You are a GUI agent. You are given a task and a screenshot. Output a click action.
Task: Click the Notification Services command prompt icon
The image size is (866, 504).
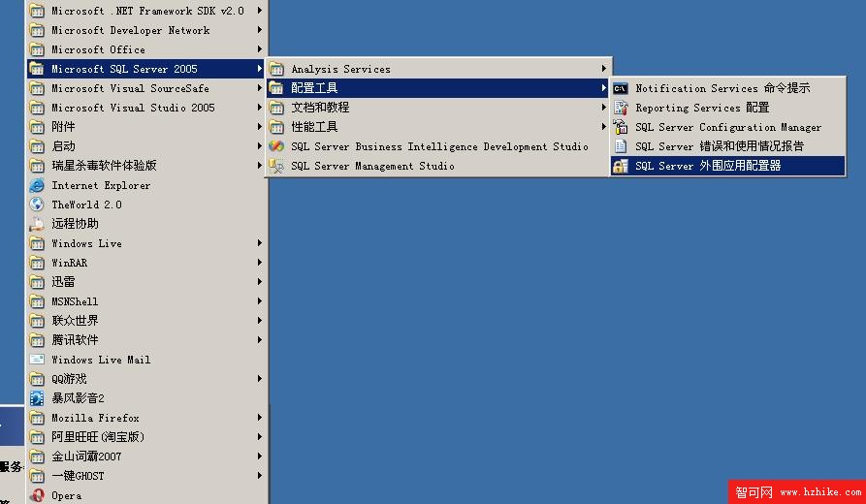point(621,88)
